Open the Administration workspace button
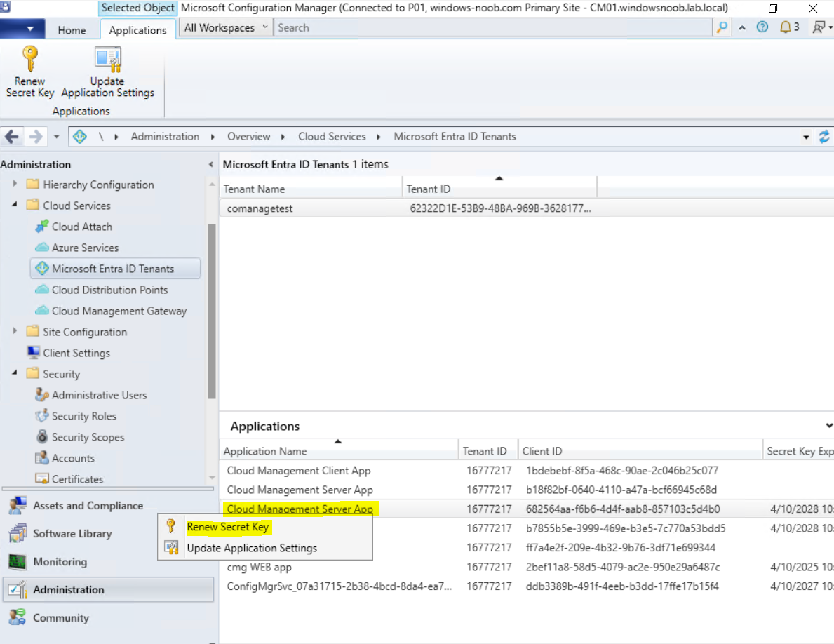This screenshot has width=834, height=644. (x=109, y=590)
